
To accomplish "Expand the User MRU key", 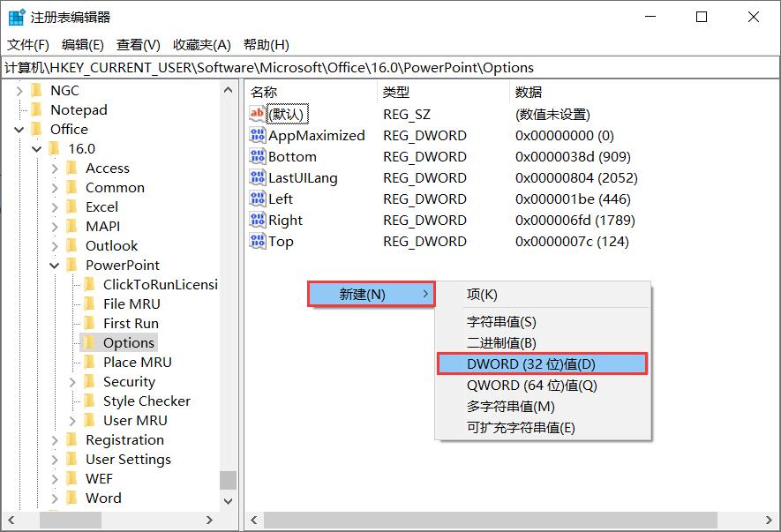I will [x=72, y=421].
